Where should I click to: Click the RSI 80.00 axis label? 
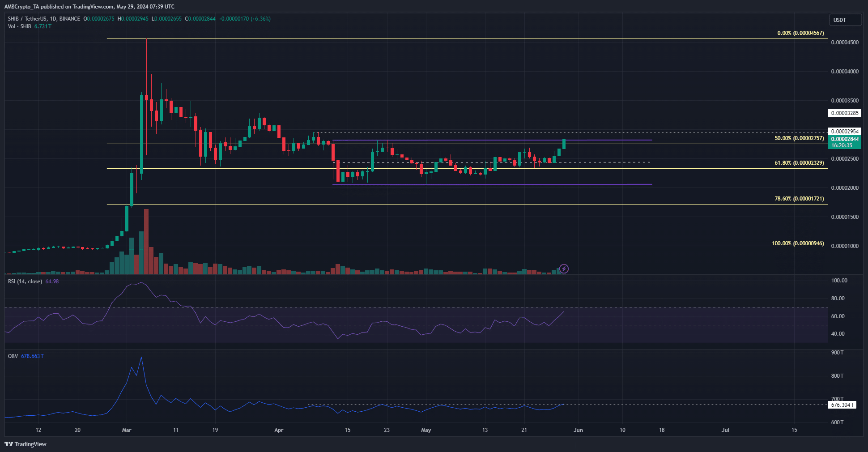pyautogui.click(x=838, y=298)
